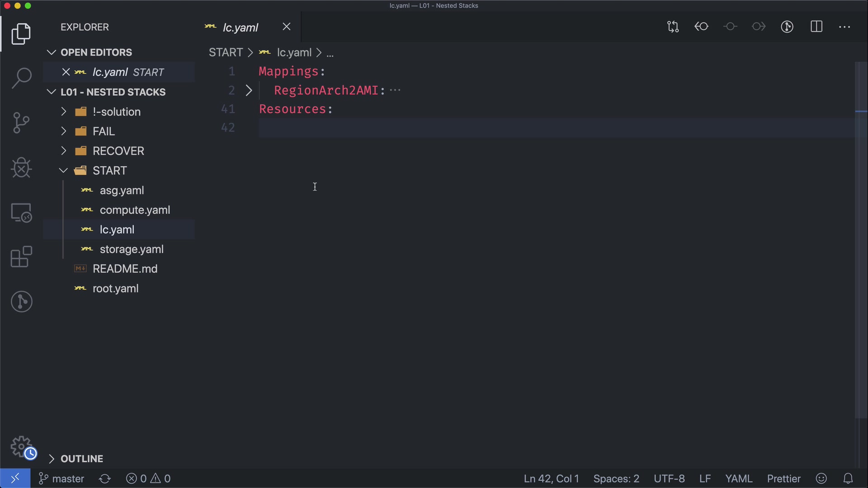Open the Debug view with bug icon

tap(21, 168)
